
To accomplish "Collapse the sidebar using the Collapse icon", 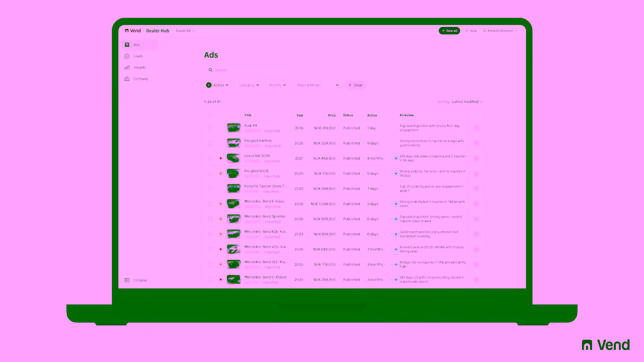I will 127,280.
